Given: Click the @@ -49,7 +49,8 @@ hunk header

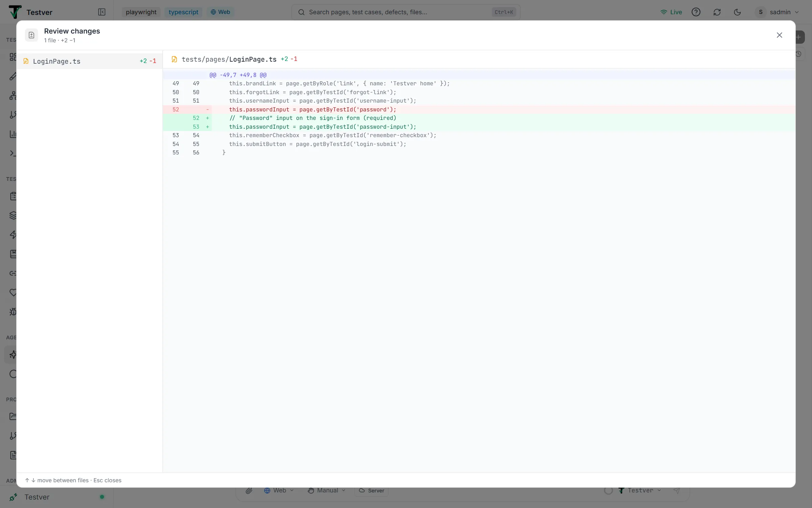Looking at the screenshot, I should (x=479, y=75).
